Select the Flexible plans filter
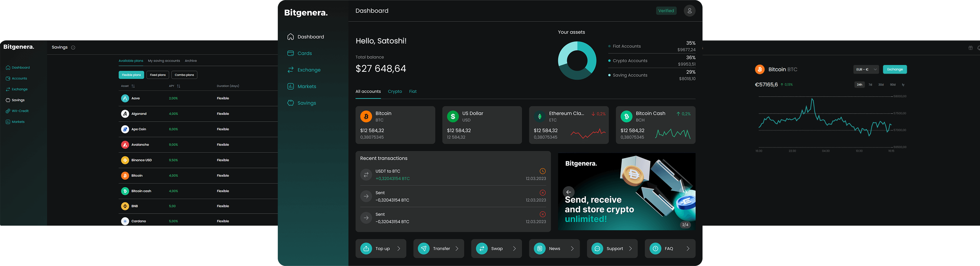 coord(131,75)
